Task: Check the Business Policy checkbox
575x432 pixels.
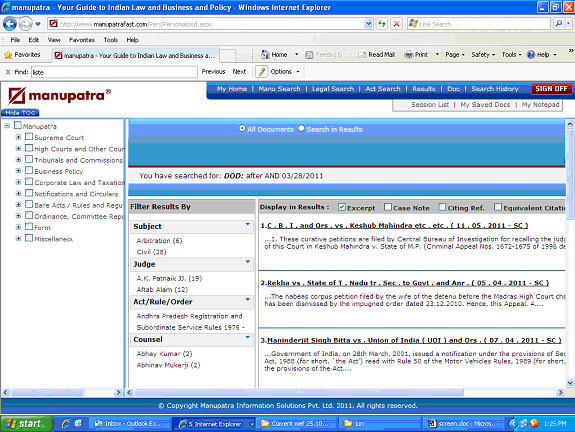Action: click(29, 171)
